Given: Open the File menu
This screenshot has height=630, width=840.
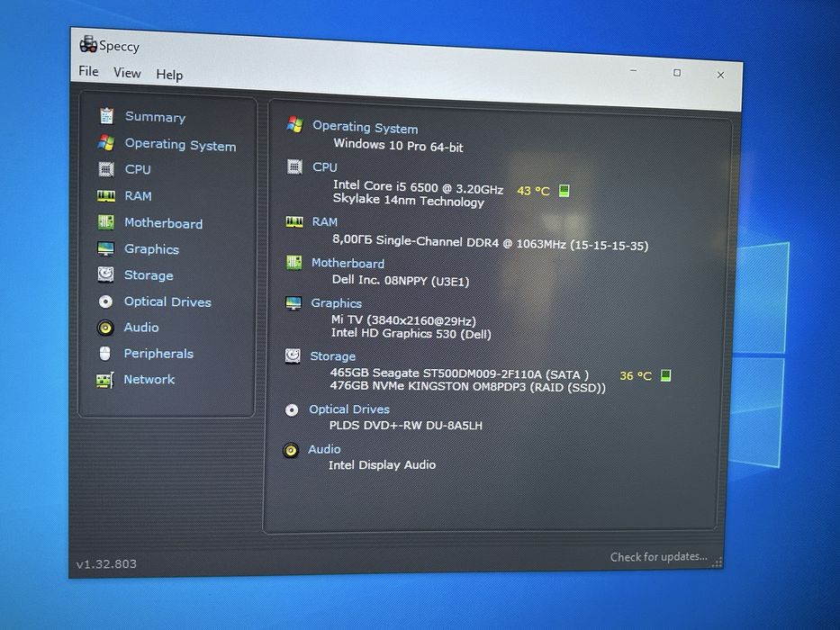Looking at the screenshot, I should [x=88, y=71].
